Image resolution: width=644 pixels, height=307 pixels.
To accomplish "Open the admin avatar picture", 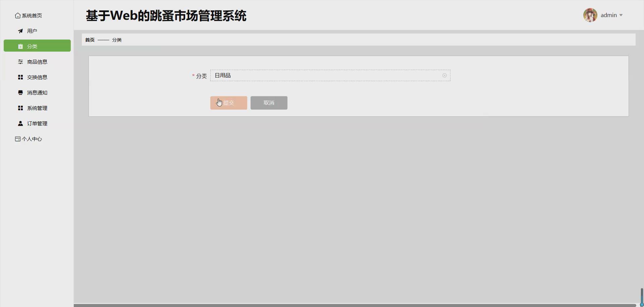I will (x=590, y=15).
